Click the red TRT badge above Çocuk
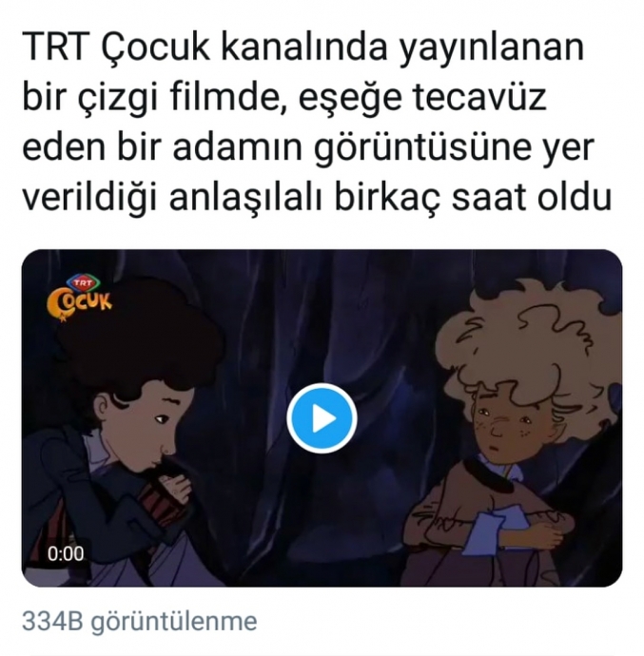The image size is (644, 656). [82, 283]
